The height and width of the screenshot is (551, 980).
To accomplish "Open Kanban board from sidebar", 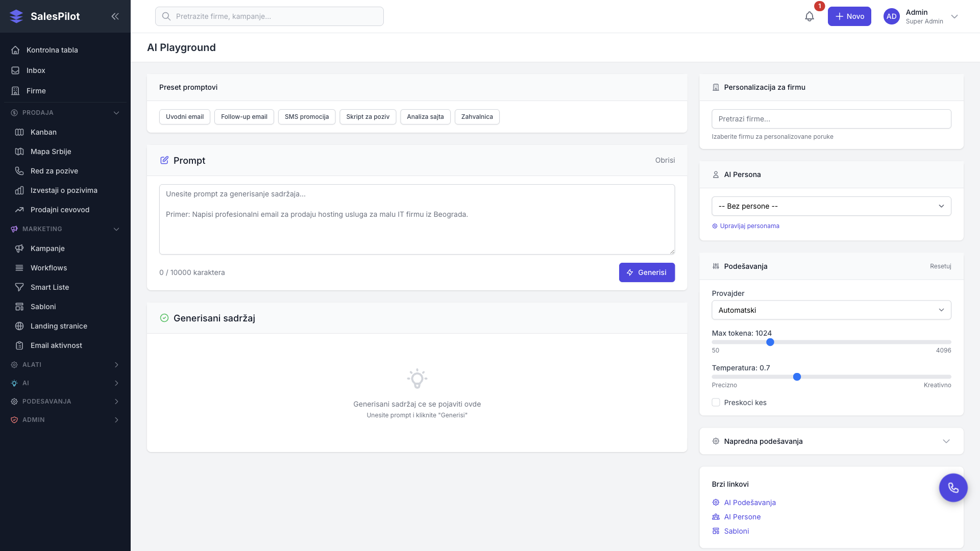I will (43, 132).
